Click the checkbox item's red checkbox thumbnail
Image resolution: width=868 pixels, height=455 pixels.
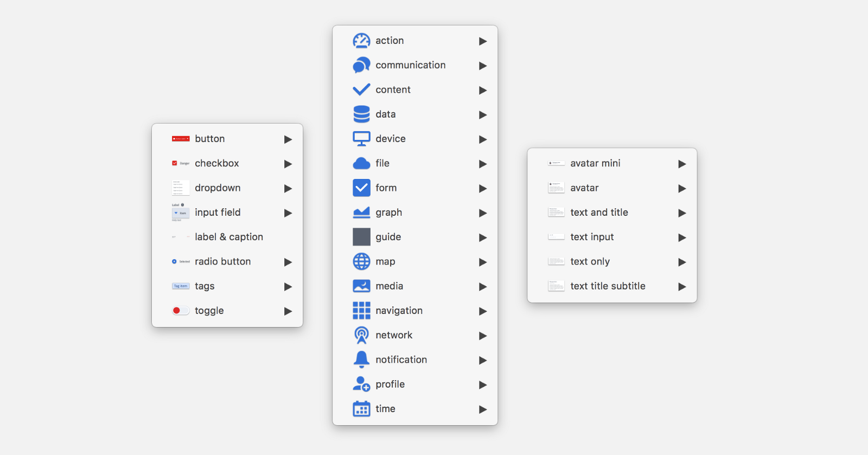pos(175,163)
